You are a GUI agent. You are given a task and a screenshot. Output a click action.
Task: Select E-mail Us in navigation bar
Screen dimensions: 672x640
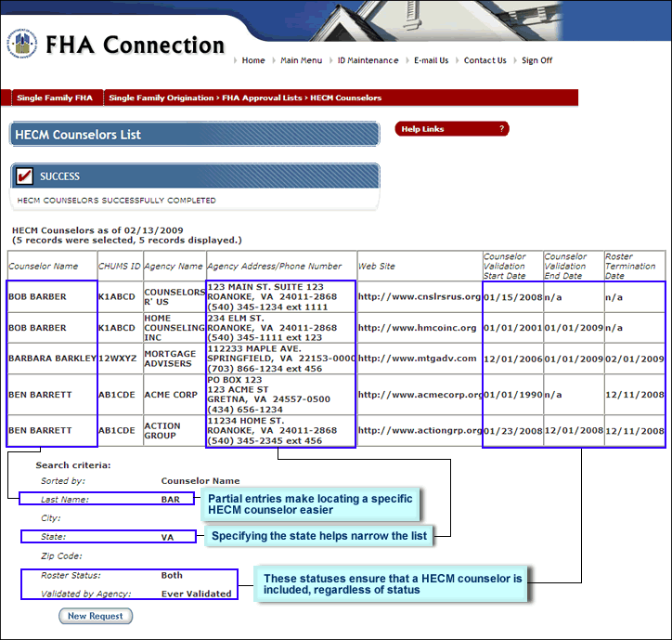432,60
